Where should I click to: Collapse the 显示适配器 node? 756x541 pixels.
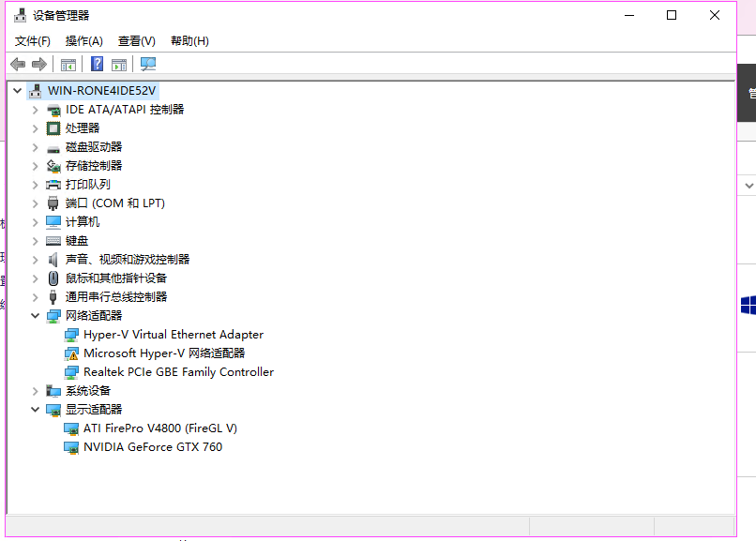click(x=36, y=410)
